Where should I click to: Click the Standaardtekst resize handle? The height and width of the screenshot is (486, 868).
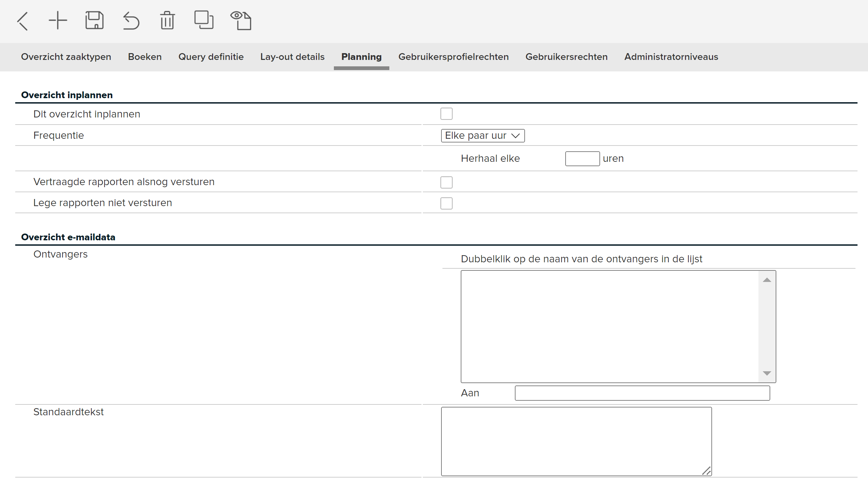[706, 471]
